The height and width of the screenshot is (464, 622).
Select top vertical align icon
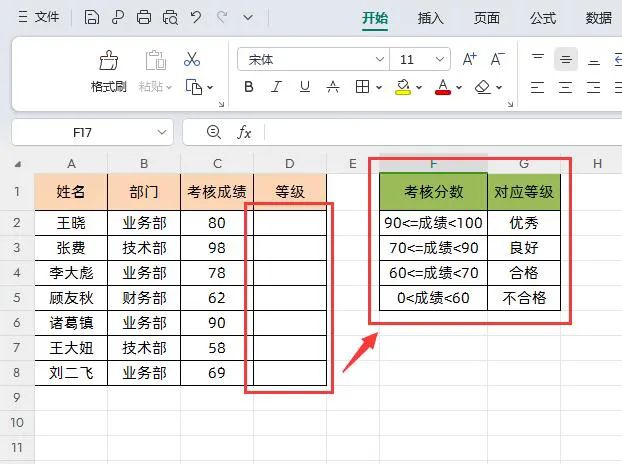point(538,59)
